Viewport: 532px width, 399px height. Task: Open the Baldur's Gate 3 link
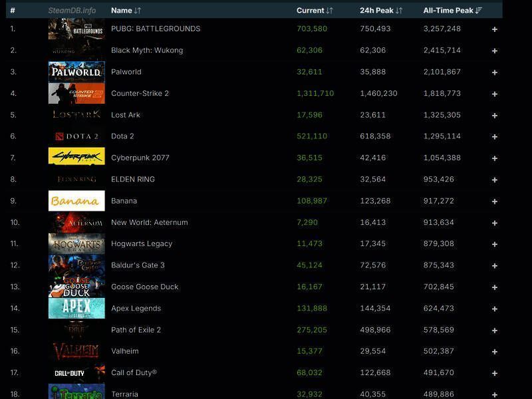[138, 265]
